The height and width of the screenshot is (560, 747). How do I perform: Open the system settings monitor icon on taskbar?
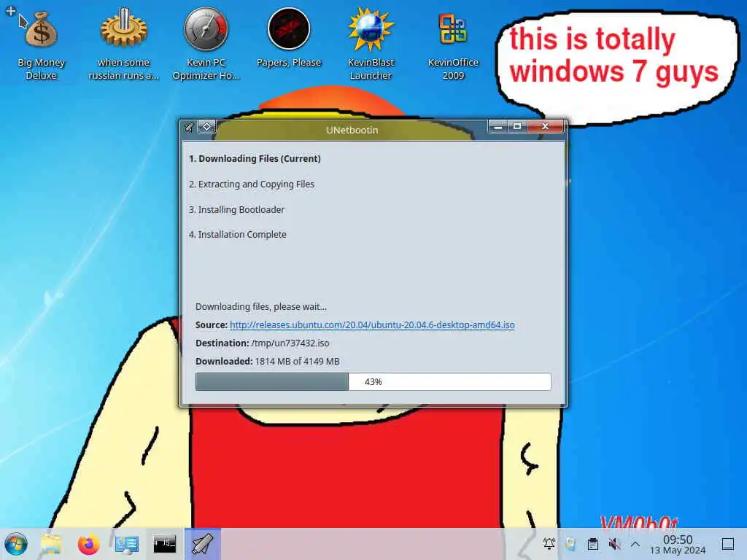(127, 544)
